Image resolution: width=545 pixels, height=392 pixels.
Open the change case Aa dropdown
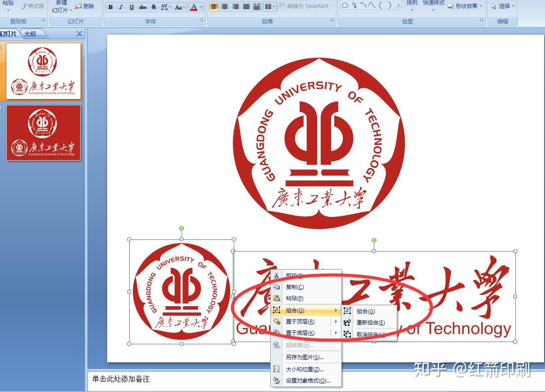point(180,7)
